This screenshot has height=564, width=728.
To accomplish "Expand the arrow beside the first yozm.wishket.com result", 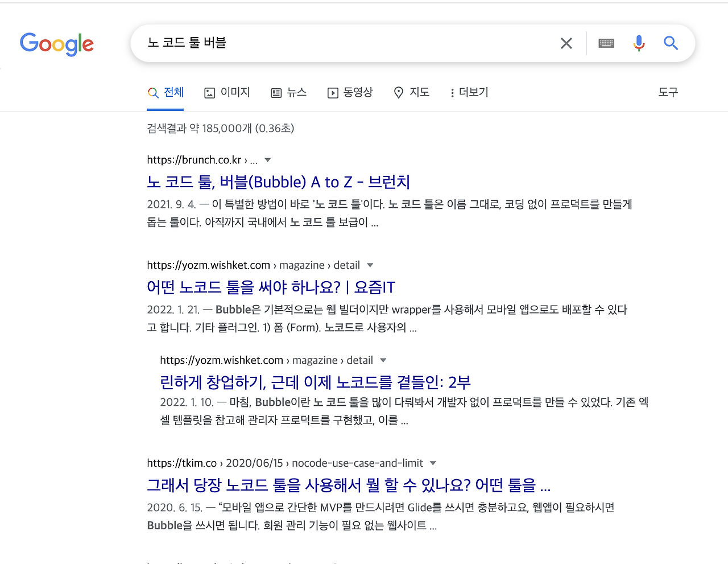I will (370, 265).
